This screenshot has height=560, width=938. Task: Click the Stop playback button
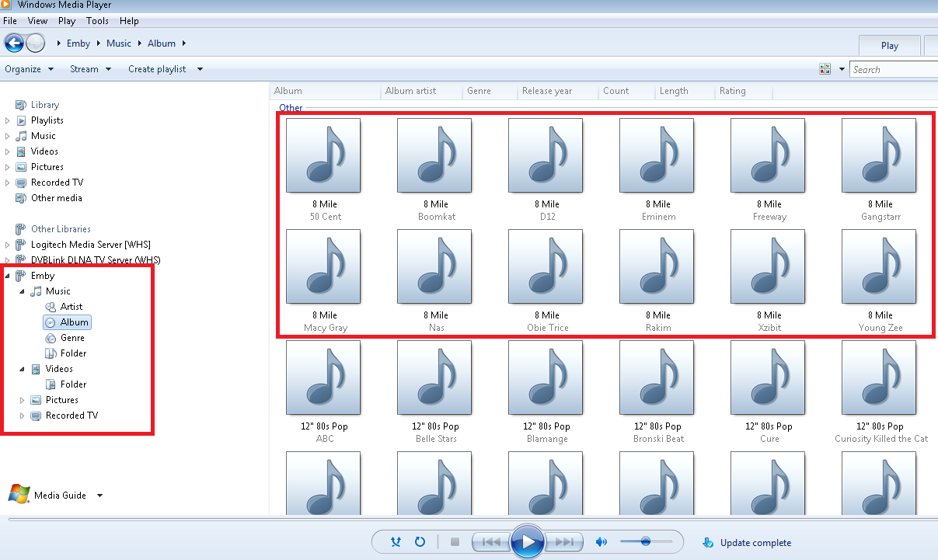455,542
